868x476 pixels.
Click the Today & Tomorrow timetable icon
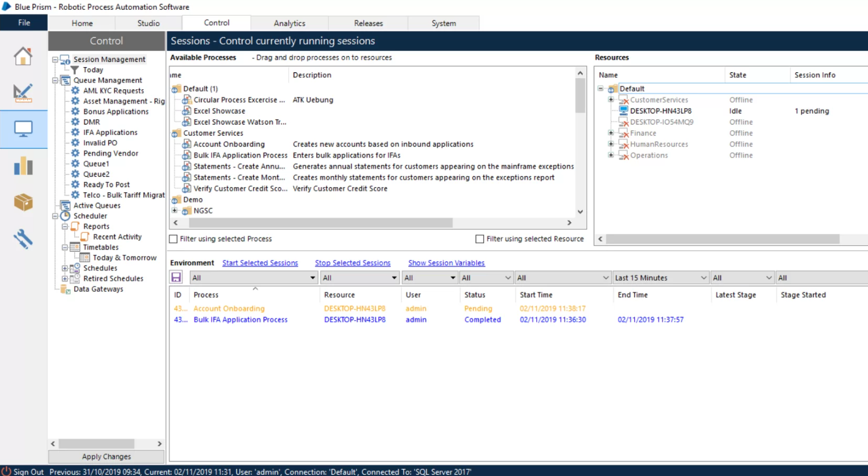pyautogui.click(x=85, y=258)
